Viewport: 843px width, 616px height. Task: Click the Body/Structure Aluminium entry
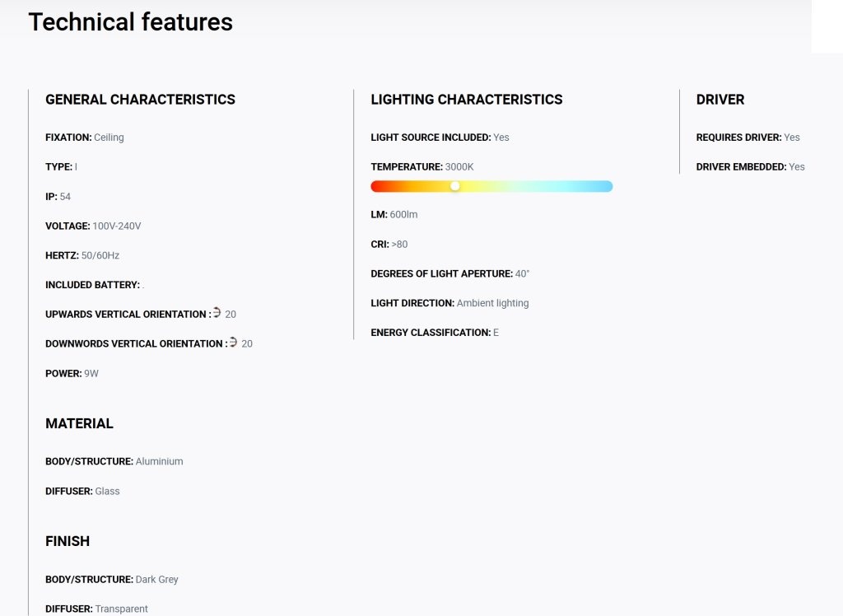tap(114, 461)
